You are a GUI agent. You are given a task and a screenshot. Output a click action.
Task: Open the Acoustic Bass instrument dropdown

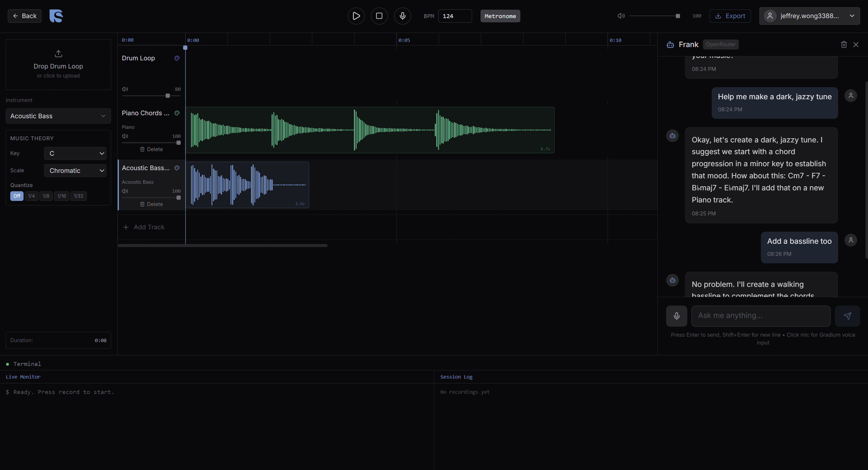pyautogui.click(x=58, y=116)
